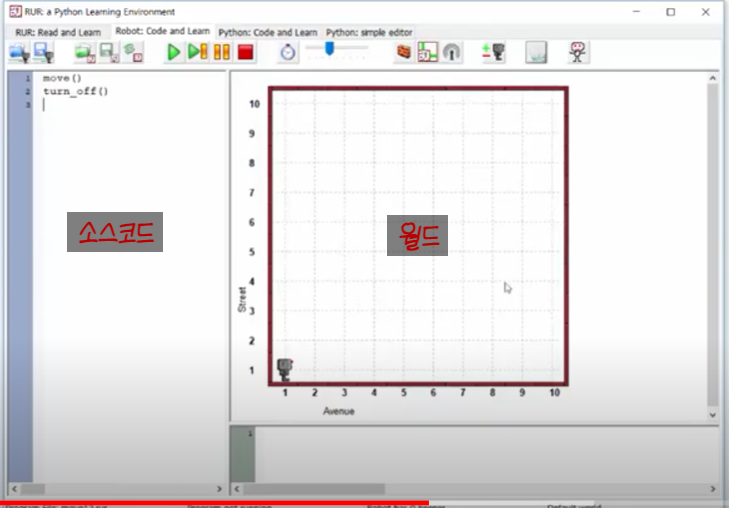Save program file icon in toolbar
This screenshot has height=508, width=729.
coord(43,52)
